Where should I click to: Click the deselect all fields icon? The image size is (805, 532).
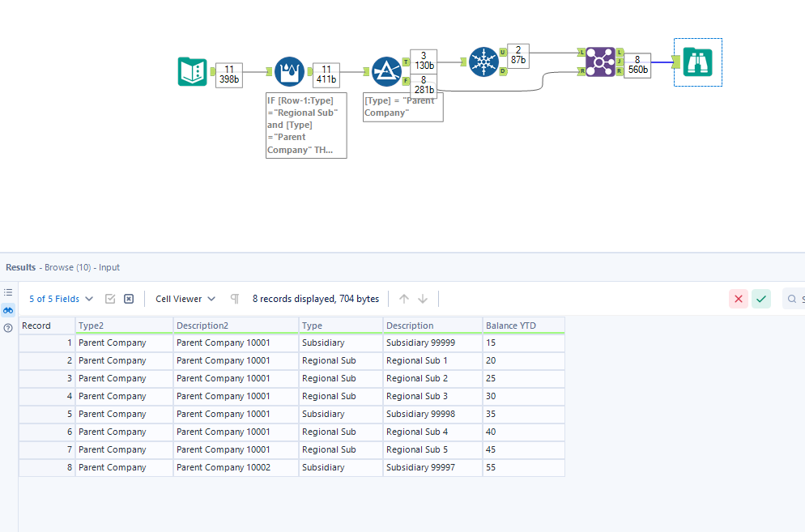click(129, 299)
